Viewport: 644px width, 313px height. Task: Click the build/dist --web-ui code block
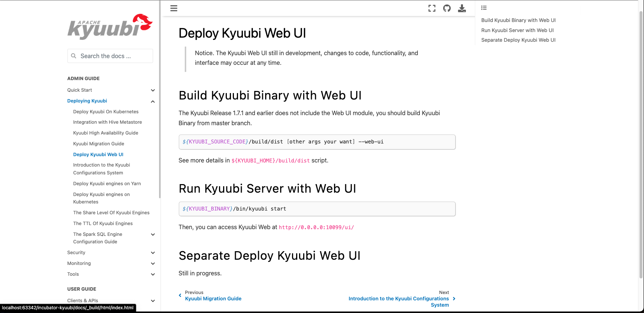click(x=317, y=142)
